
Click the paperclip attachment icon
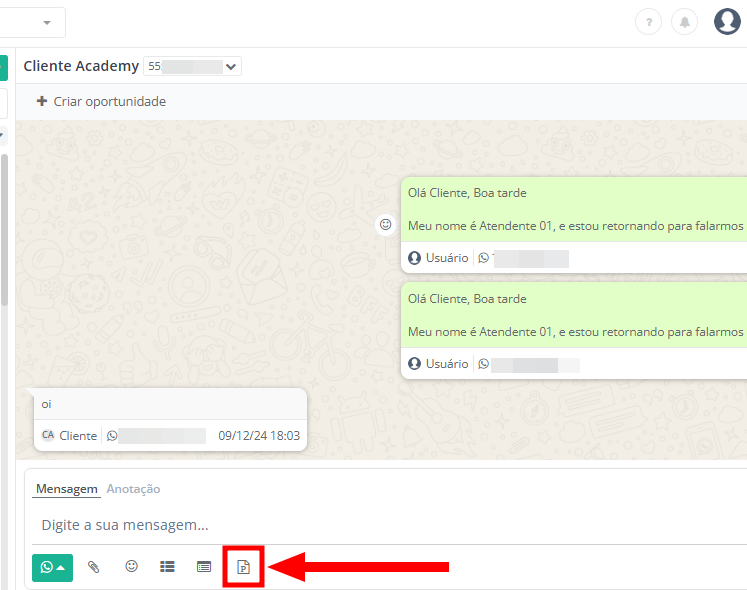pyautogui.click(x=94, y=567)
